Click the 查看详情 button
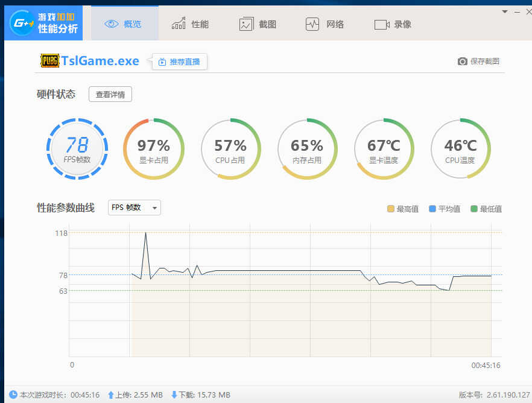Image resolution: width=532 pixels, height=403 pixels. (110, 94)
